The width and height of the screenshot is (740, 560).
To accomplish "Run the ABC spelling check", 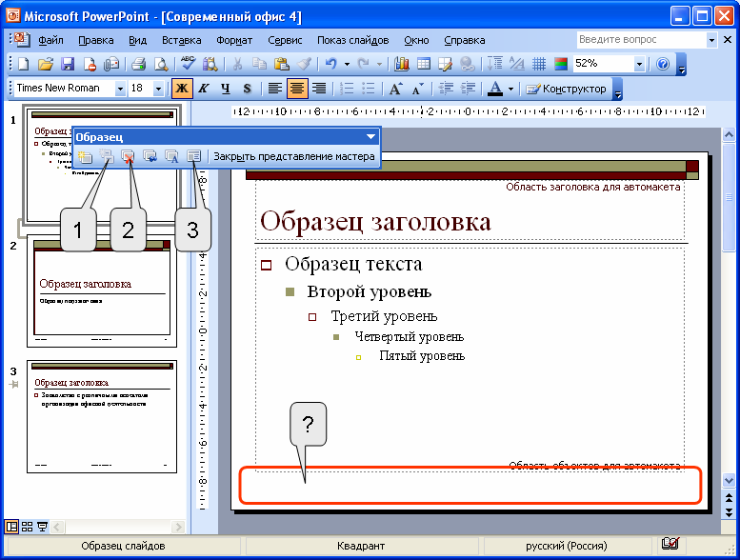I will click(x=188, y=64).
